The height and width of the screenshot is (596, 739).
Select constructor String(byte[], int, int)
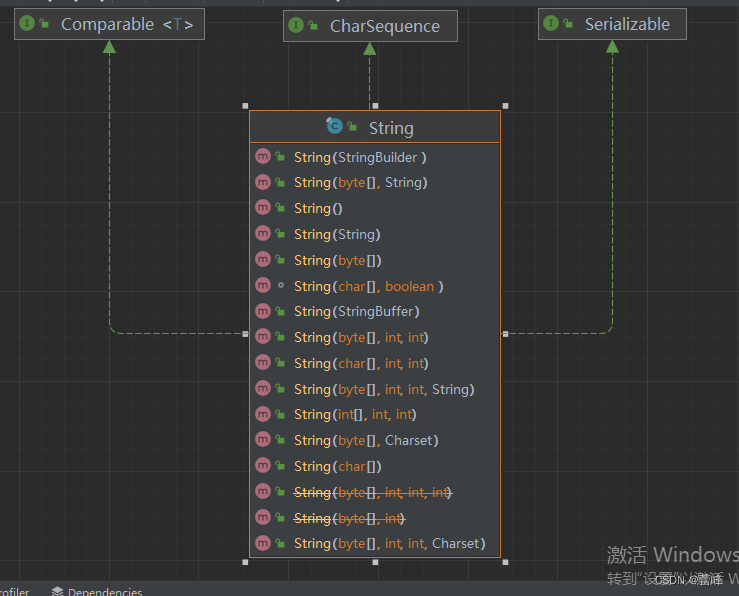pos(375,337)
